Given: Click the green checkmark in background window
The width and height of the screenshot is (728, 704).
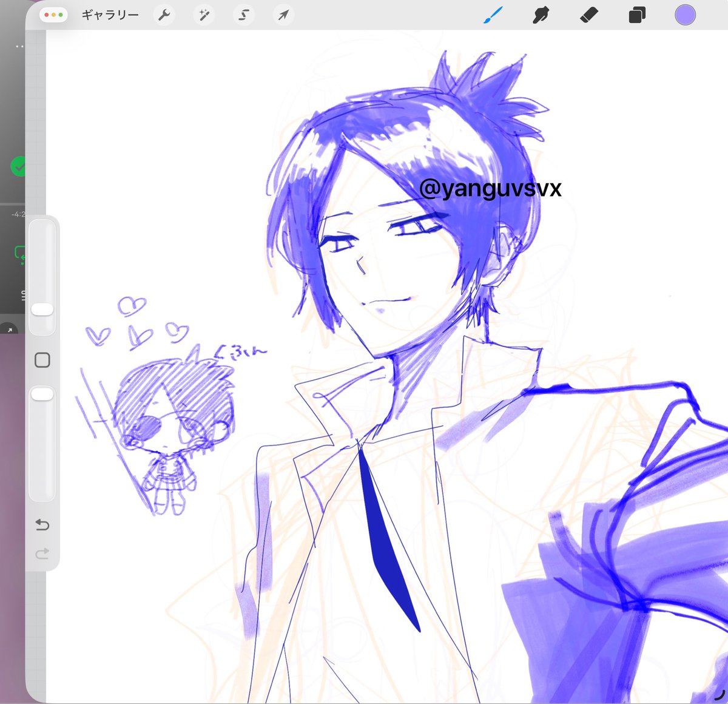Looking at the screenshot, I should coord(19,166).
